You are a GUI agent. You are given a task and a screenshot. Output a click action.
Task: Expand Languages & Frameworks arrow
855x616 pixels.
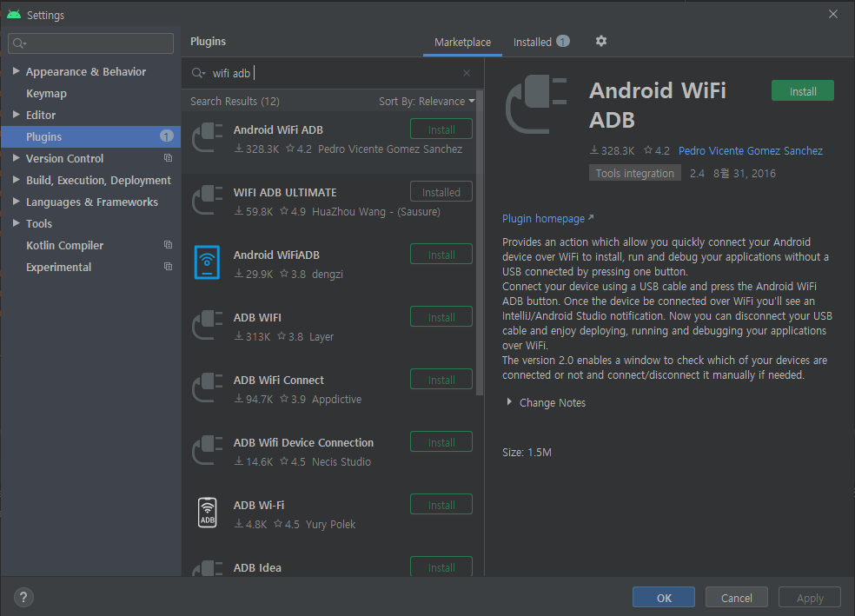[x=16, y=202]
